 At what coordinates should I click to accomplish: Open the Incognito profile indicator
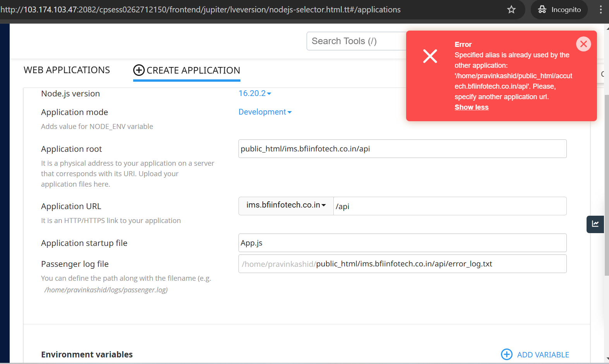point(559,10)
